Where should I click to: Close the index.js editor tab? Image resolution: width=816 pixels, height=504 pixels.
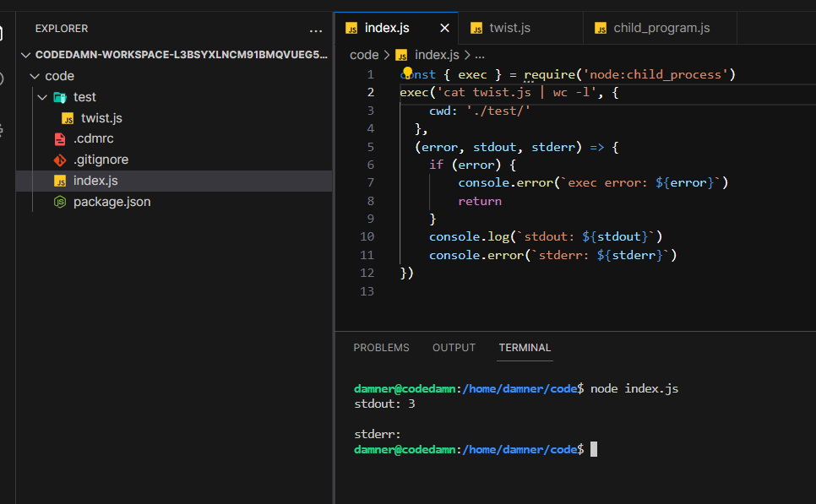[x=444, y=28]
